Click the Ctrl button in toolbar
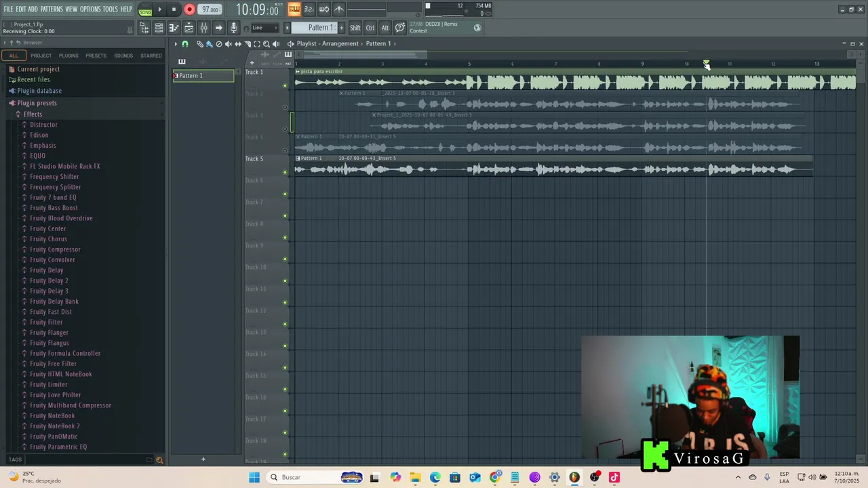This screenshot has height=488, width=868. [370, 28]
